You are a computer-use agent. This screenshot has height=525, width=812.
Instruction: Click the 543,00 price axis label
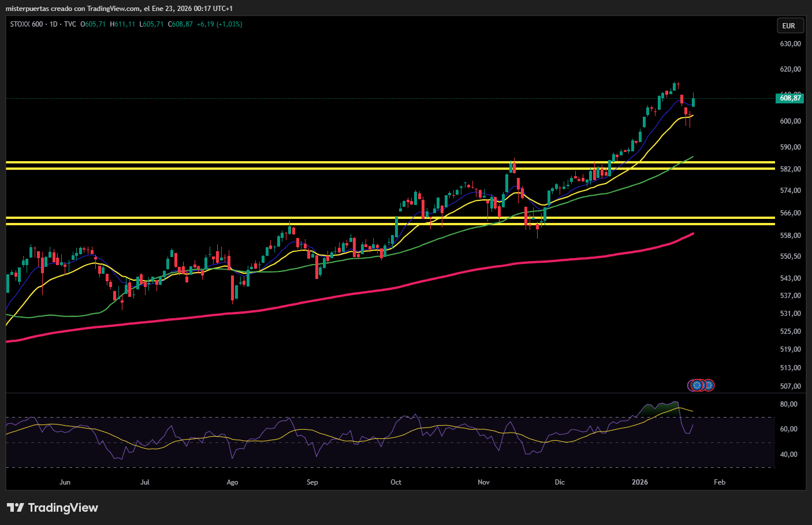790,278
